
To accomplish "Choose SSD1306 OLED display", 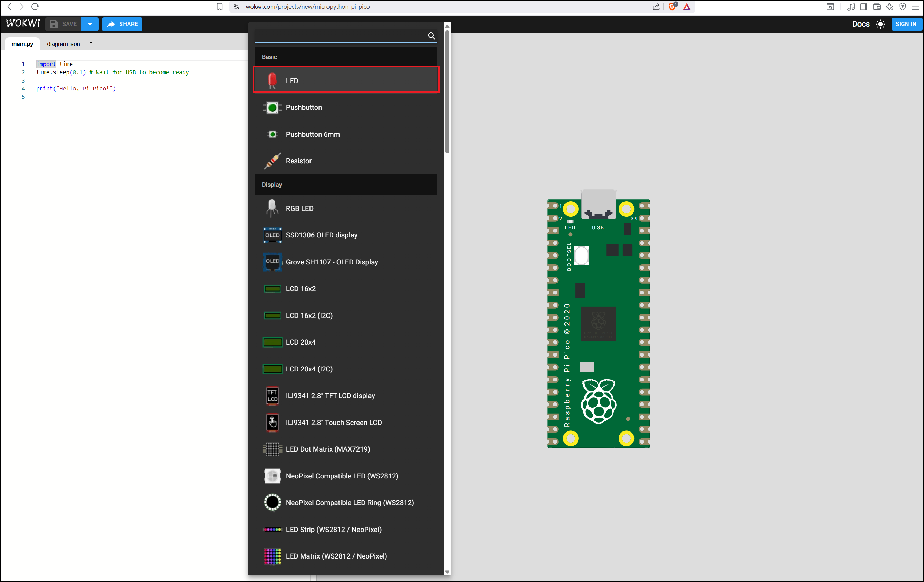I will 346,235.
